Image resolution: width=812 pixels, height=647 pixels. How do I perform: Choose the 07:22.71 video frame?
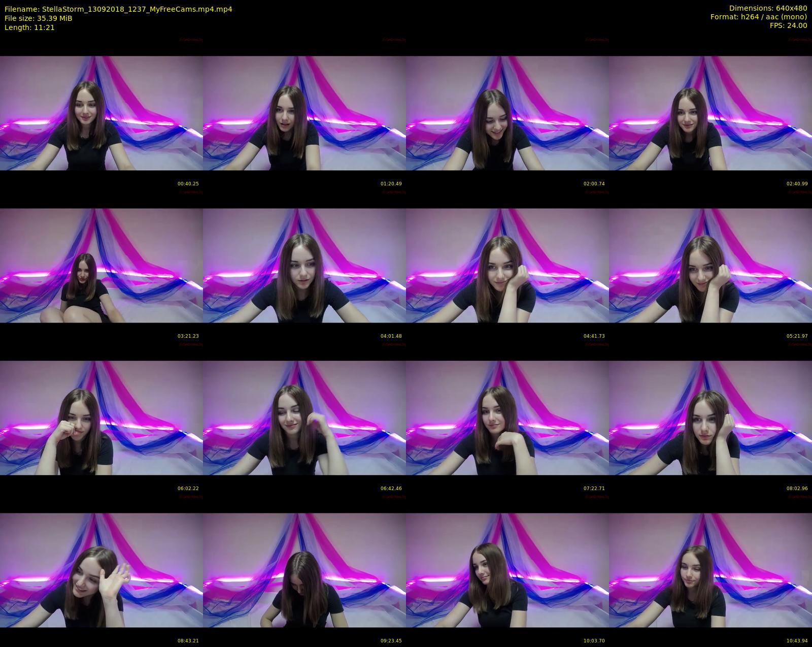click(x=507, y=417)
